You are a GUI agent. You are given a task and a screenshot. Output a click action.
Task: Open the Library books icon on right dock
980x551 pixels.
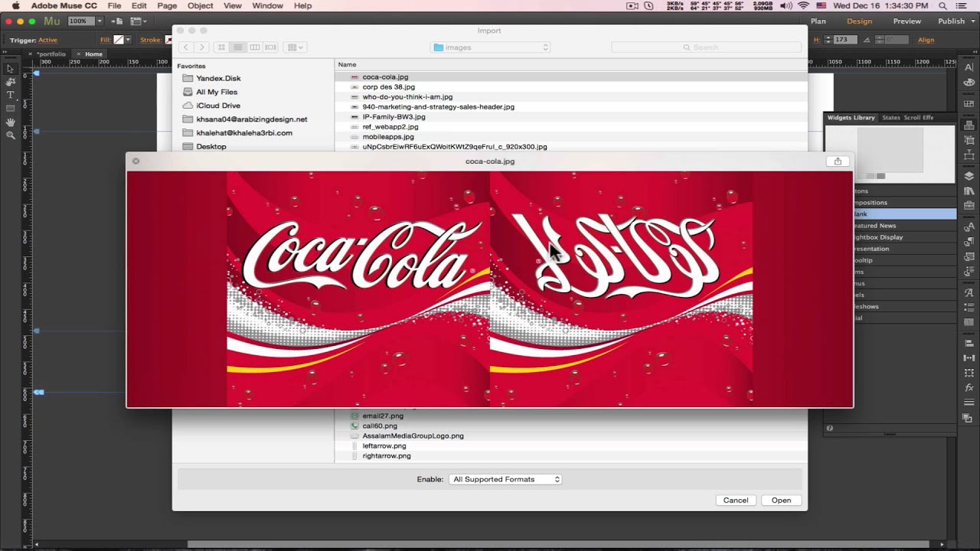[969, 191]
